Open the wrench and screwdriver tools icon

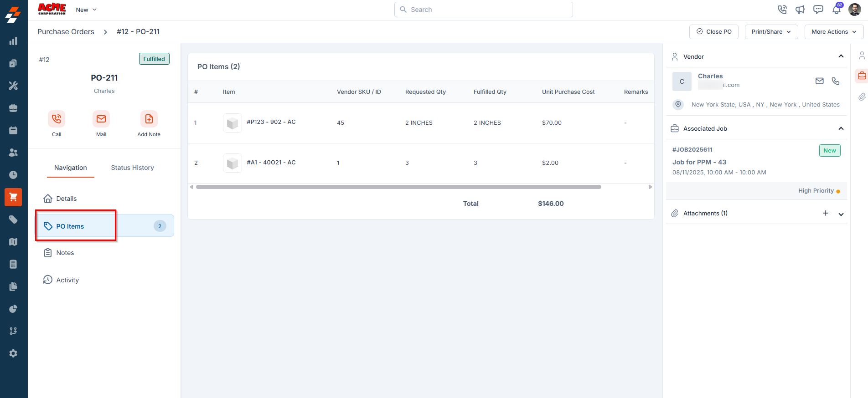[x=13, y=86]
